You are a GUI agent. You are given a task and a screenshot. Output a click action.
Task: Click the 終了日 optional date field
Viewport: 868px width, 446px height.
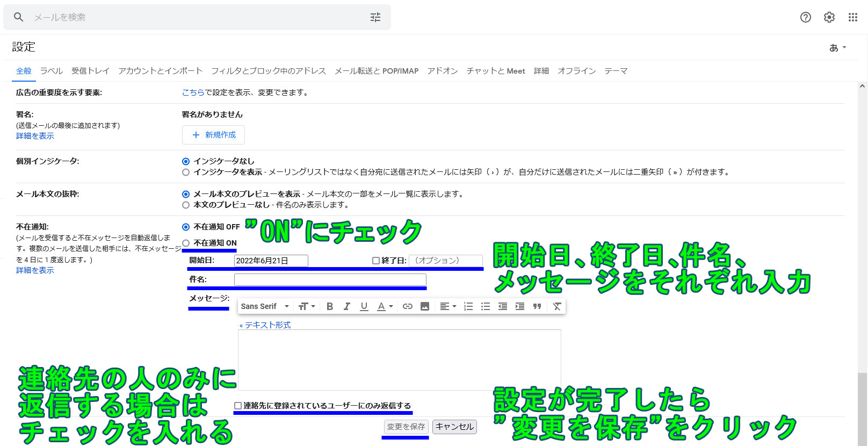click(446, 261)
